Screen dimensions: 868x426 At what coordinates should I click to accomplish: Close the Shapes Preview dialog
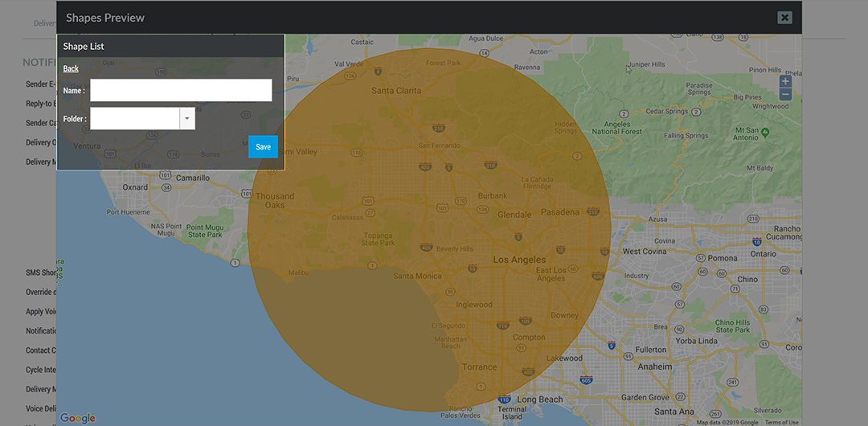[x=785, y=18]
